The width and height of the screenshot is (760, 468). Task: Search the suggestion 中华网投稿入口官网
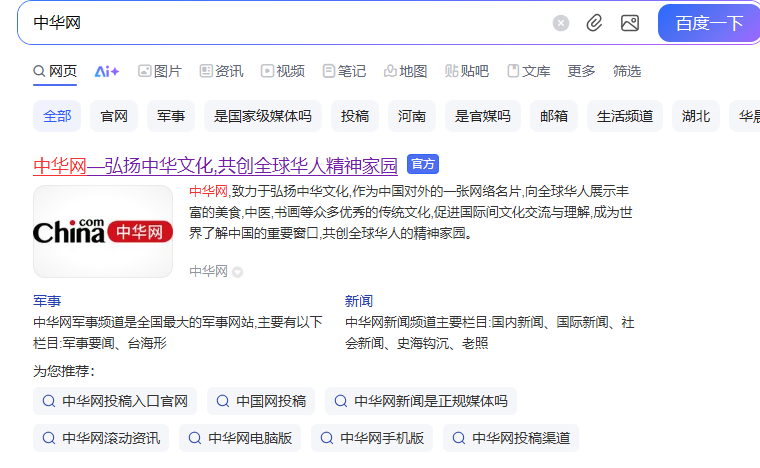[115, 401]
